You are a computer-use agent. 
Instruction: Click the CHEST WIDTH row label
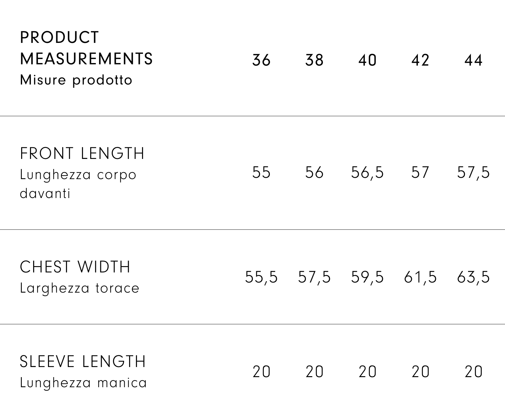coord(75,267)
